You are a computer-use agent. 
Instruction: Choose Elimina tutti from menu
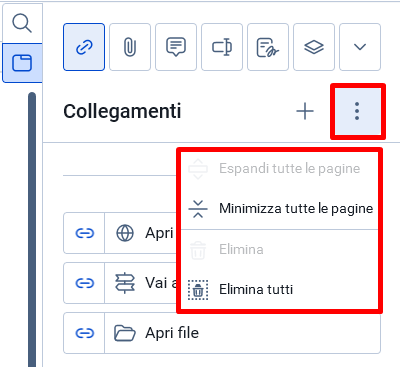pos(279,289)
